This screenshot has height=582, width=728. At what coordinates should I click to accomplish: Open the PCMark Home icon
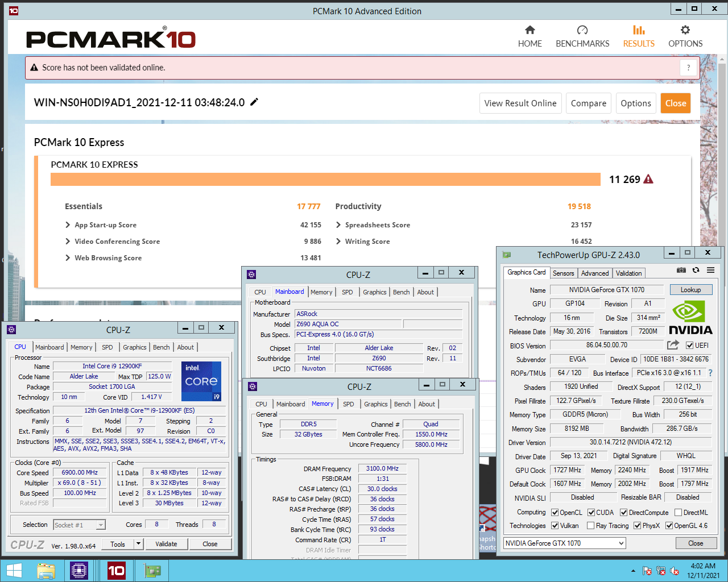tap(530, 30)
